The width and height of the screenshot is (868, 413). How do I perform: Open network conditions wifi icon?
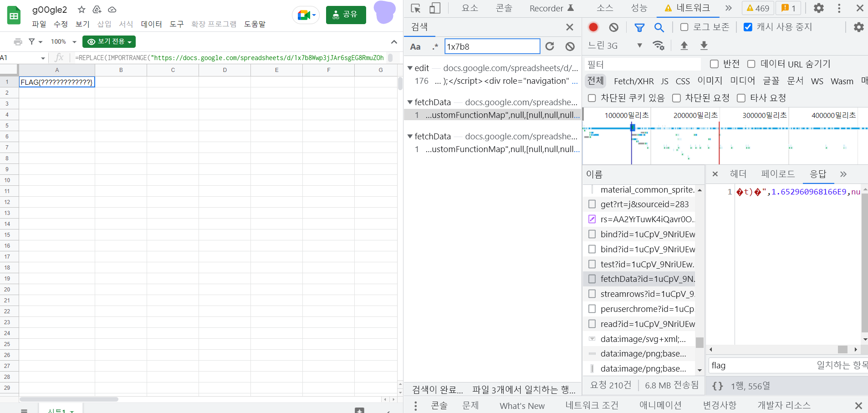tap(659, 45)
